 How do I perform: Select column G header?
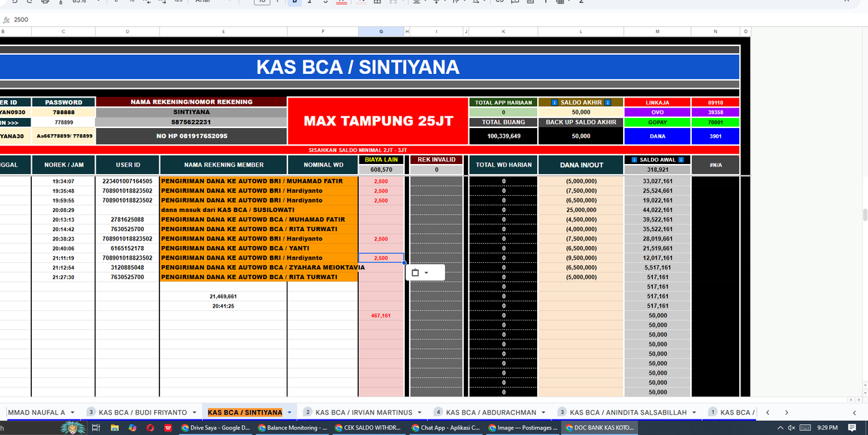[380, 31]
